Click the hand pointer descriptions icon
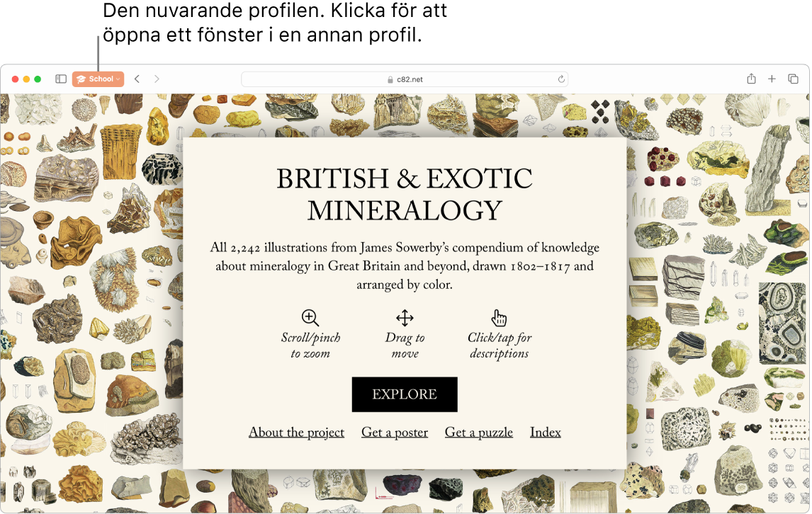Viewport: 812px width, 514px height. [499, 318]
